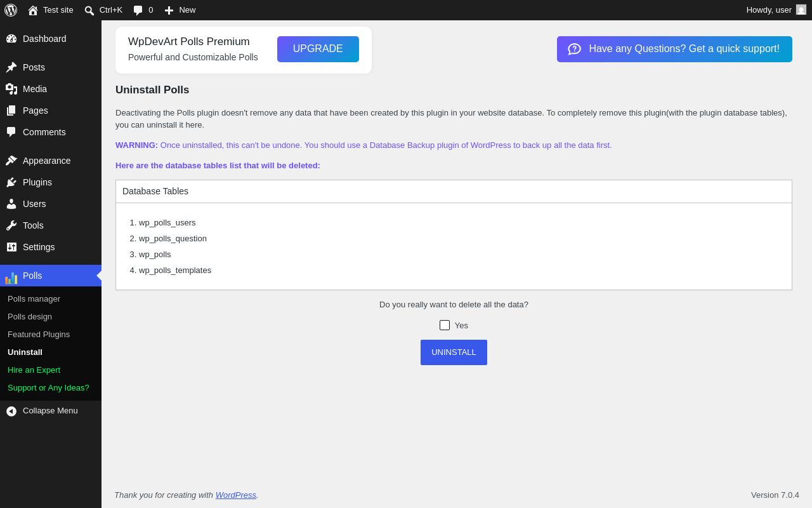This screenshot has width=812, height=508.
Task: Open the Appearance menu
Action: point(51,161)
